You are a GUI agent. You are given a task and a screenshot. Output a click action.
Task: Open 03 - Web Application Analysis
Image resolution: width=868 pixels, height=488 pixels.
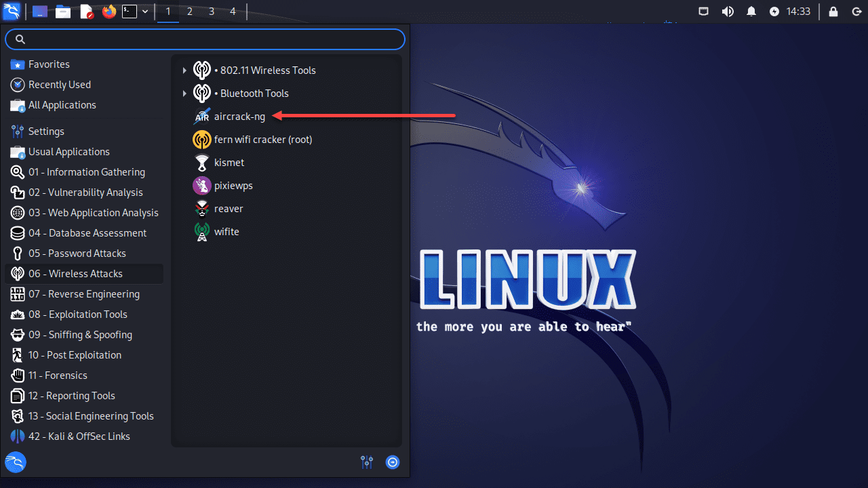[84, 213]
